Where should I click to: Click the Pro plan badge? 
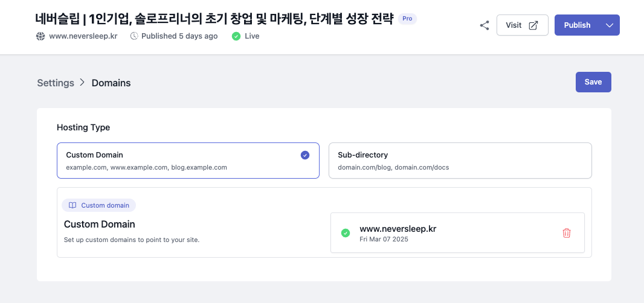(x=407, y=19)
